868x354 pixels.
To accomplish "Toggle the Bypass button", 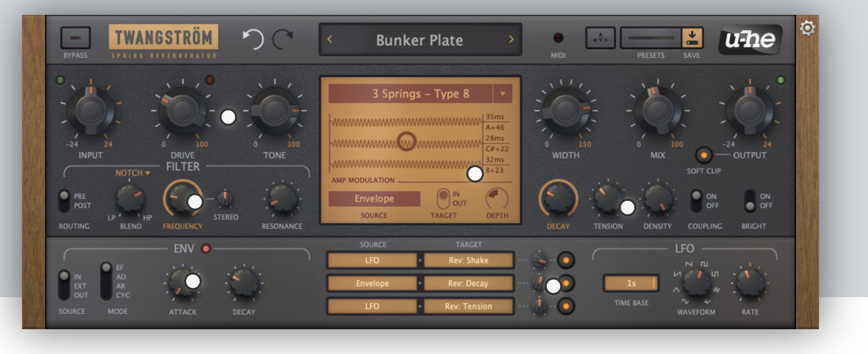I will point(76,38).
